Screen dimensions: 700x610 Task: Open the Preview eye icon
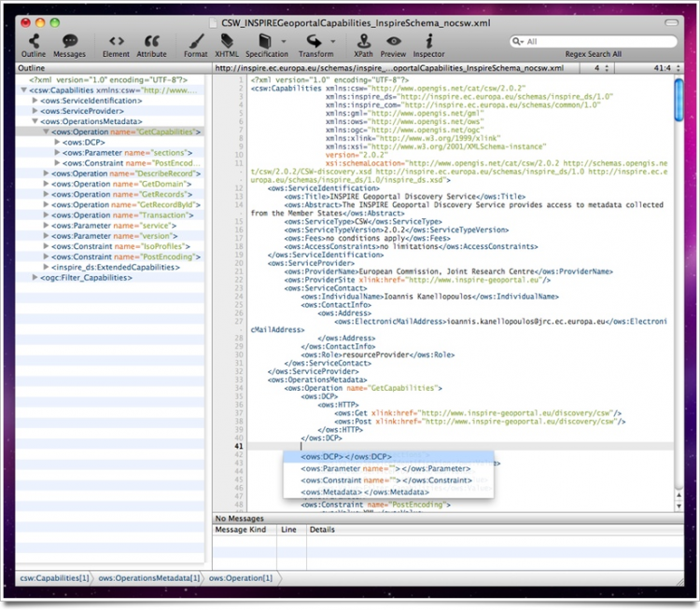pyautogui.click(x=395, y=41)
